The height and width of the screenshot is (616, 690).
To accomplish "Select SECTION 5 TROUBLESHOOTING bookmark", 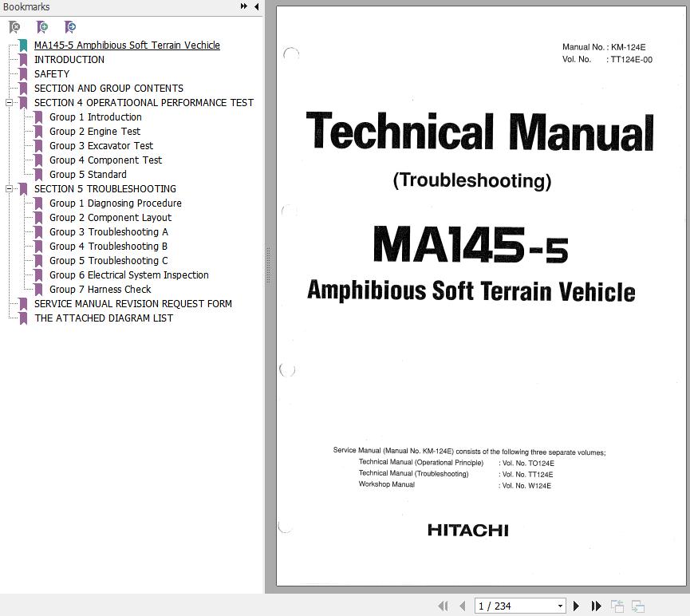I will [x=104, y=189].
